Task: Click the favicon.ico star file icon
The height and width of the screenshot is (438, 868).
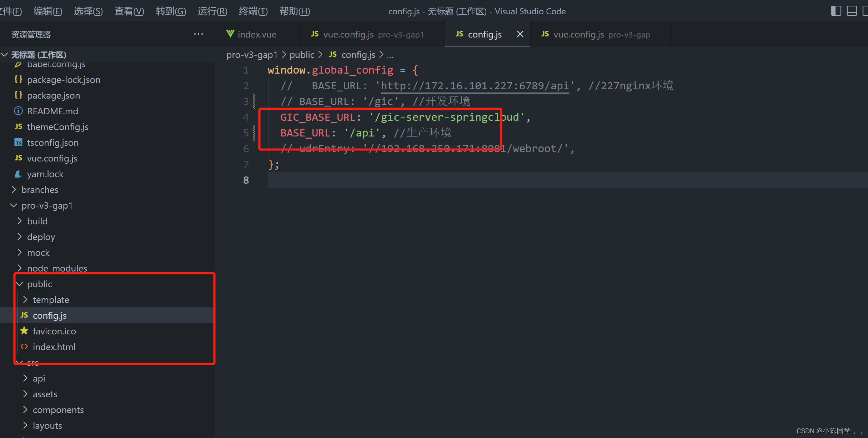Action: click(x=24, y=331)
